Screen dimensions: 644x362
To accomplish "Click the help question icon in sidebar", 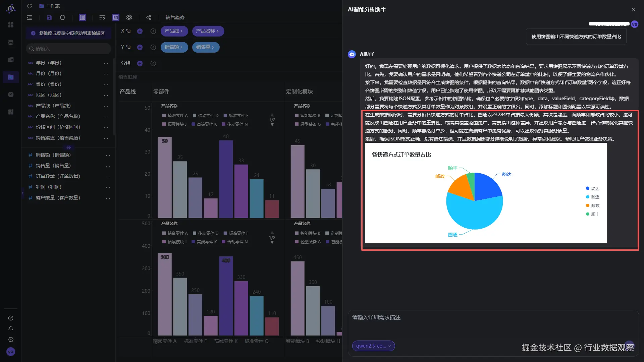I will [x=11, y=318].
